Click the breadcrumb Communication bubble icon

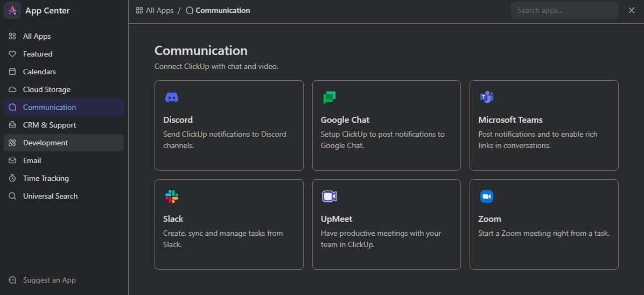(190, 10)
